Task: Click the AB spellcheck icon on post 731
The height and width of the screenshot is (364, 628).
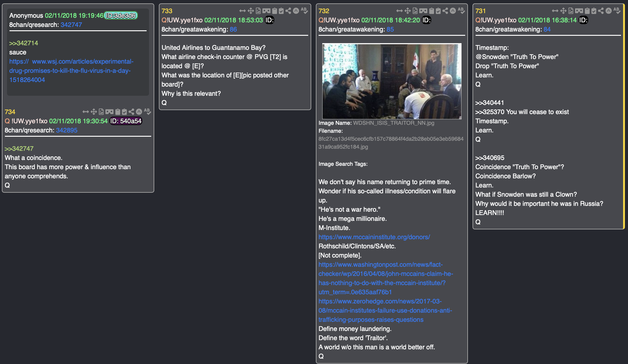Action: tap(617, 11)
